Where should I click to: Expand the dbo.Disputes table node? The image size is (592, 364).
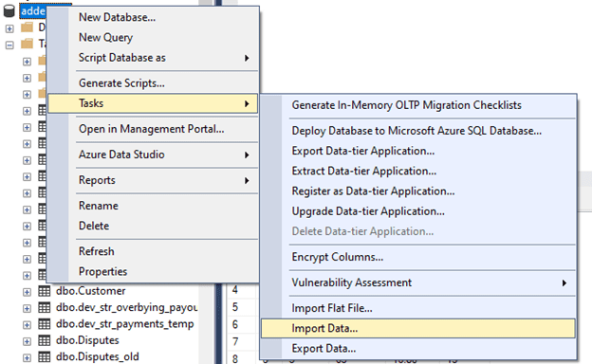pyautogui.click(x=27, y=341)
